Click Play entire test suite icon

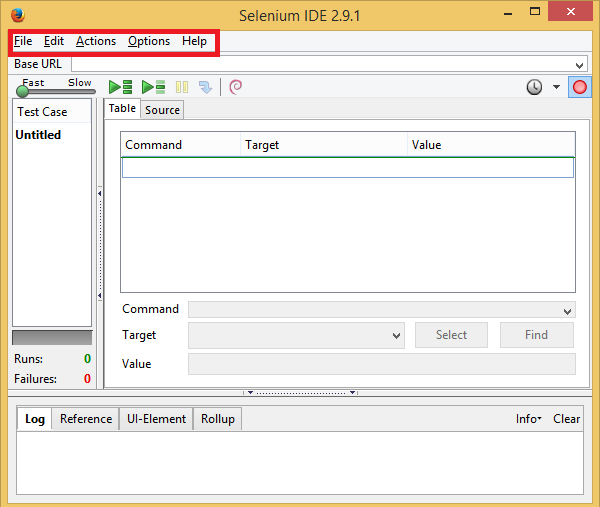point(121,87)
